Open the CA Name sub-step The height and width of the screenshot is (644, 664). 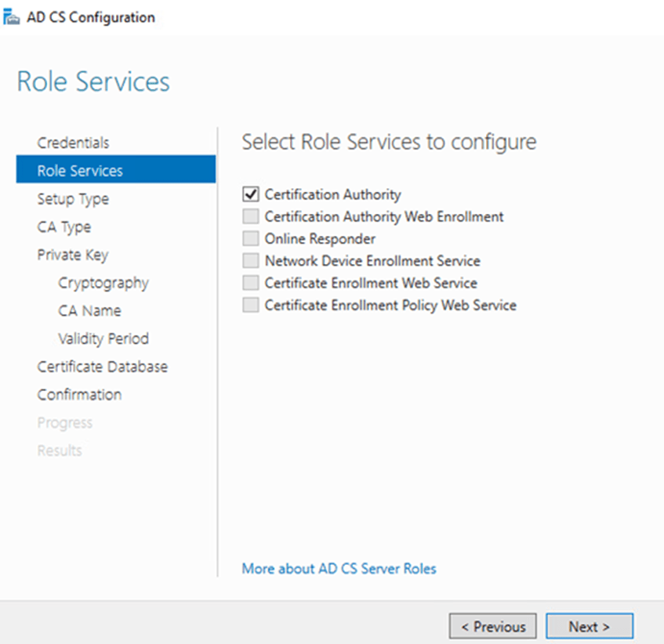89,311
